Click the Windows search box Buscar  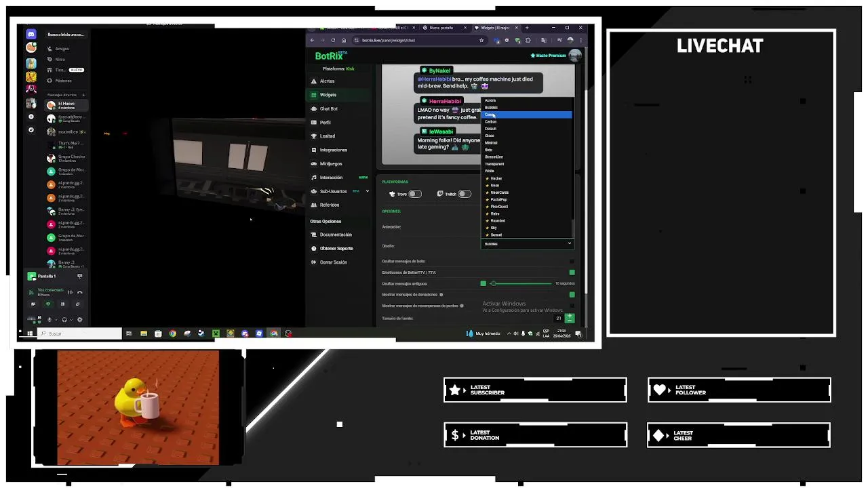coord(80,333)
